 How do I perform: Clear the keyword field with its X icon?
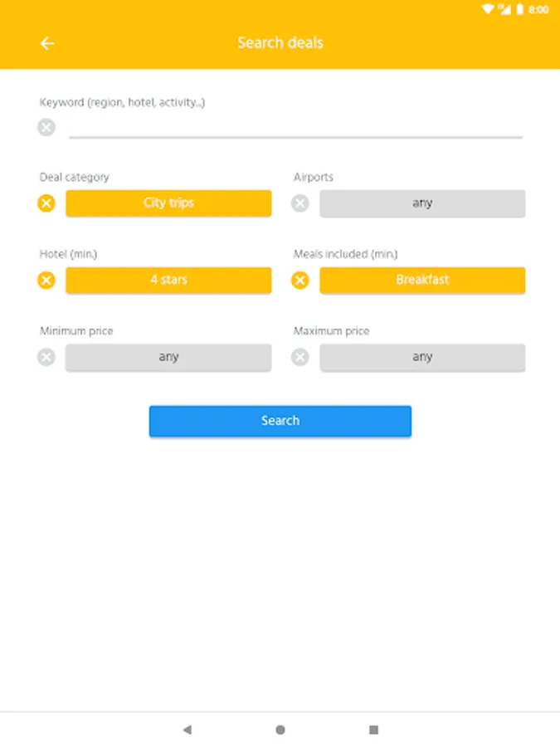pyautogui.click(x=46, y=127)
